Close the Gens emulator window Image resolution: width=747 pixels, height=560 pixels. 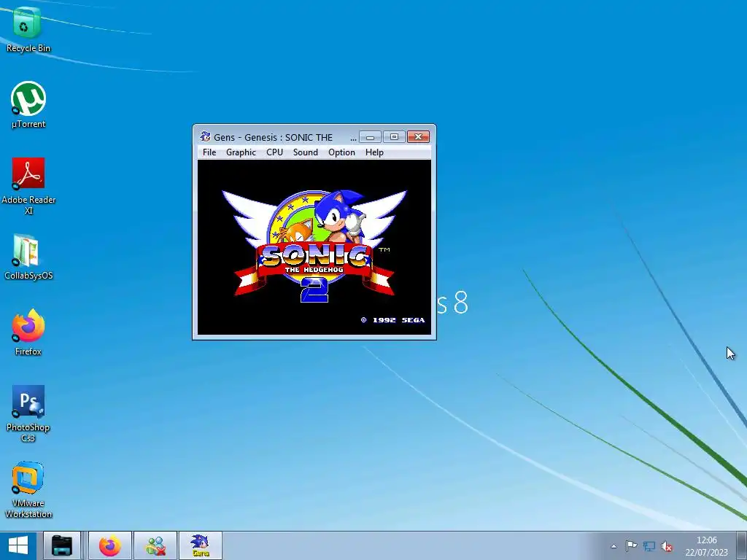click(418, 137)
